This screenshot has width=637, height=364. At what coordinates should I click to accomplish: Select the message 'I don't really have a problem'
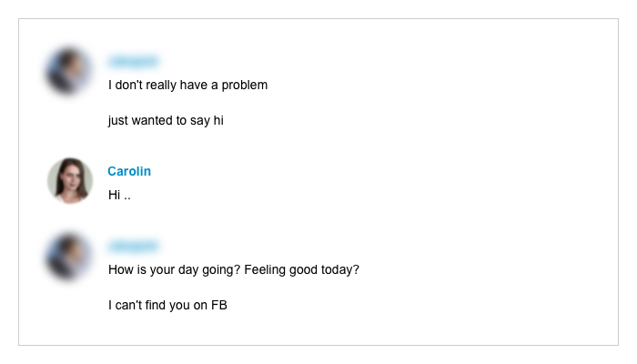[187, 85]
